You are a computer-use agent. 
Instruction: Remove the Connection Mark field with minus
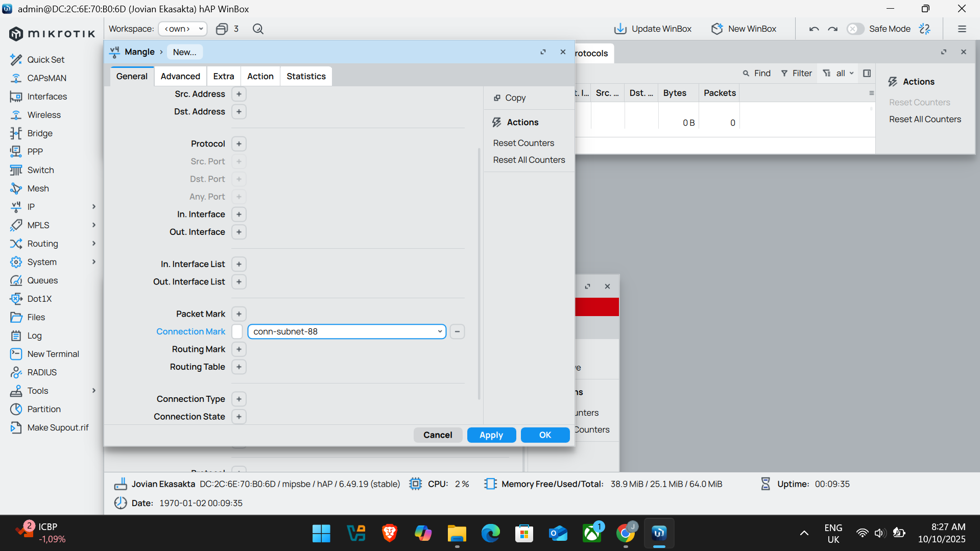(457, 331)
